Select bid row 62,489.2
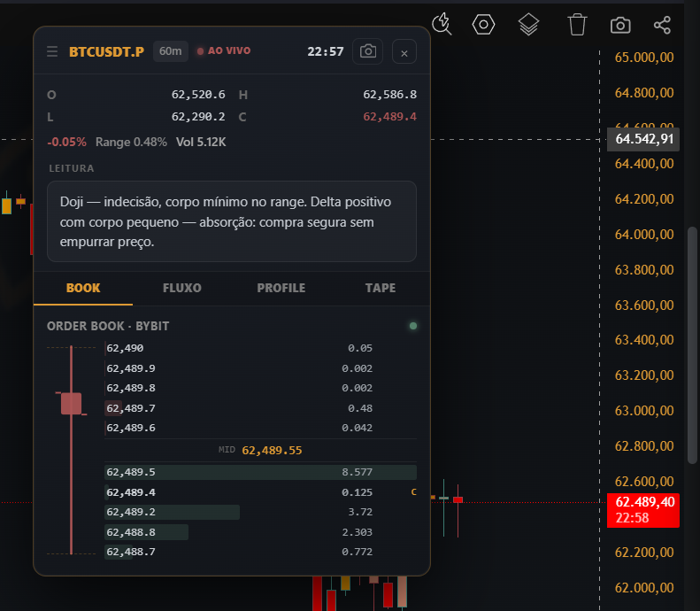The image size is (700, 611). coord(260,512)
